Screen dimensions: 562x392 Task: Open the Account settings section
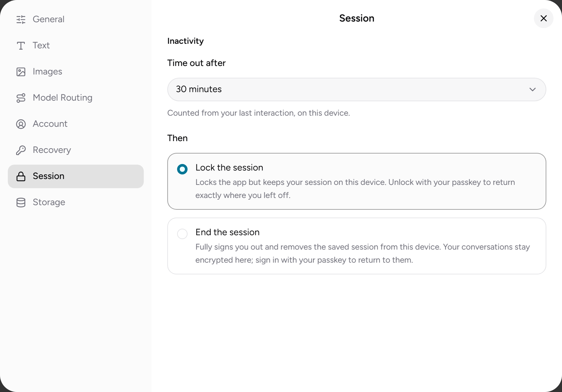point(76,124)
